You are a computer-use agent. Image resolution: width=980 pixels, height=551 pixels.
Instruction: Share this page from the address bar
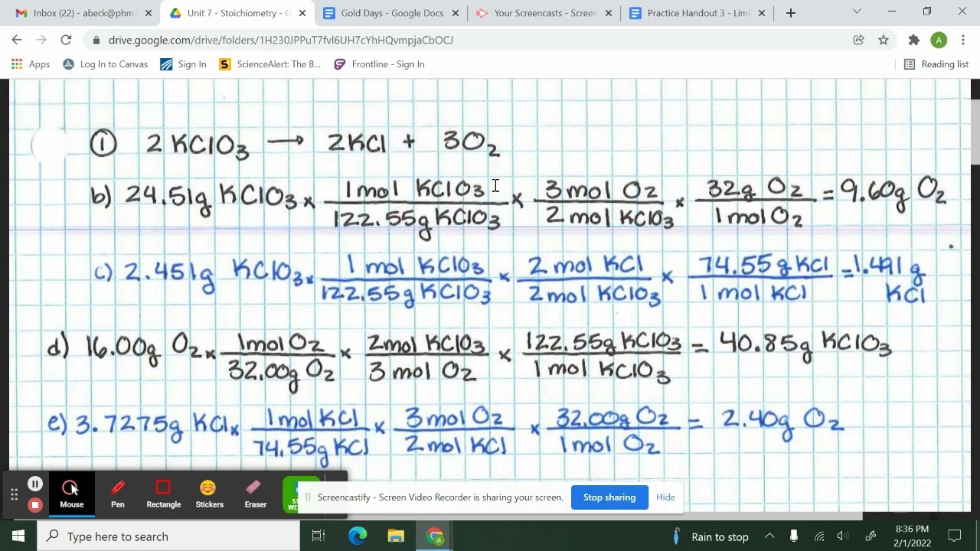point(859,40)
